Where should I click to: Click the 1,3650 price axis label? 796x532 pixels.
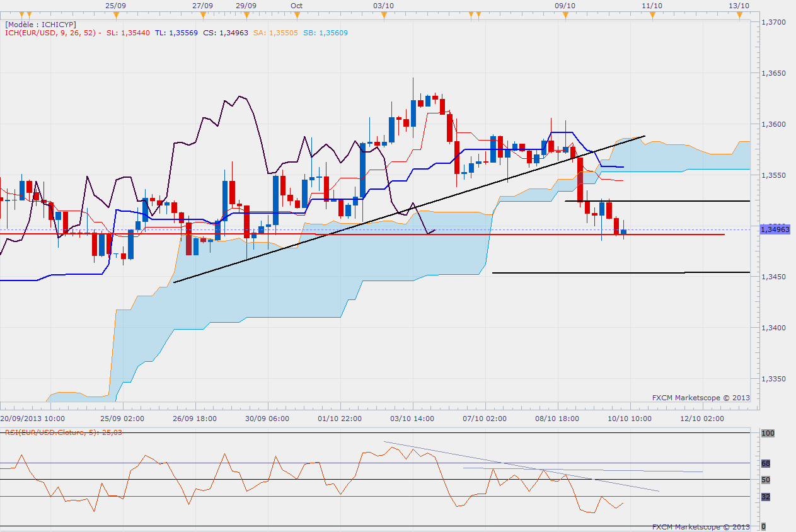[773, 73]
